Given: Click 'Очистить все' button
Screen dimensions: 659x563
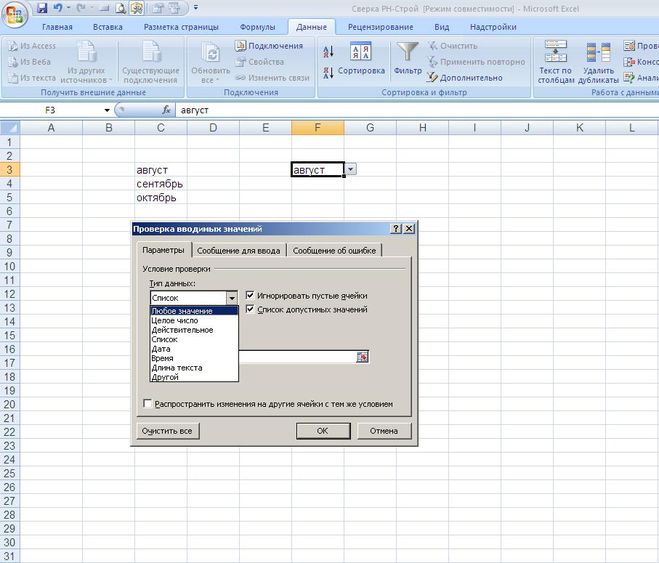Looking at the screenshot, I should click(167, 431).
